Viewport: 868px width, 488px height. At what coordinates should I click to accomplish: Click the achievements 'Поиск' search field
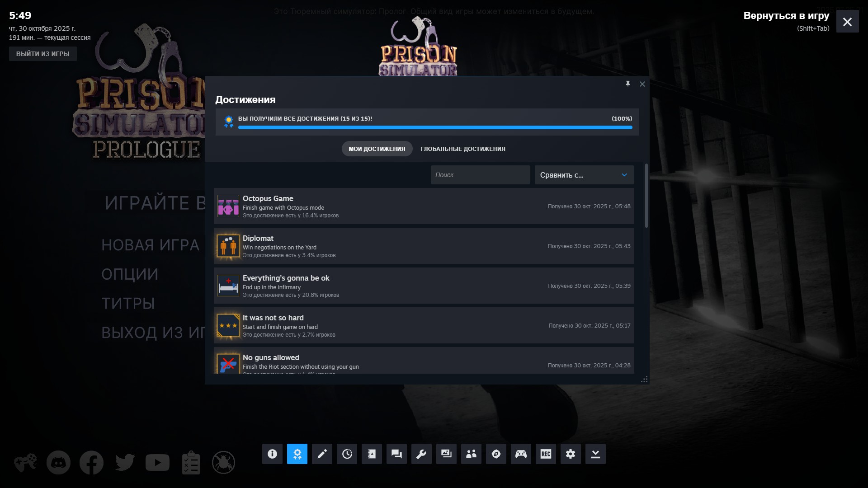point(480,175)
